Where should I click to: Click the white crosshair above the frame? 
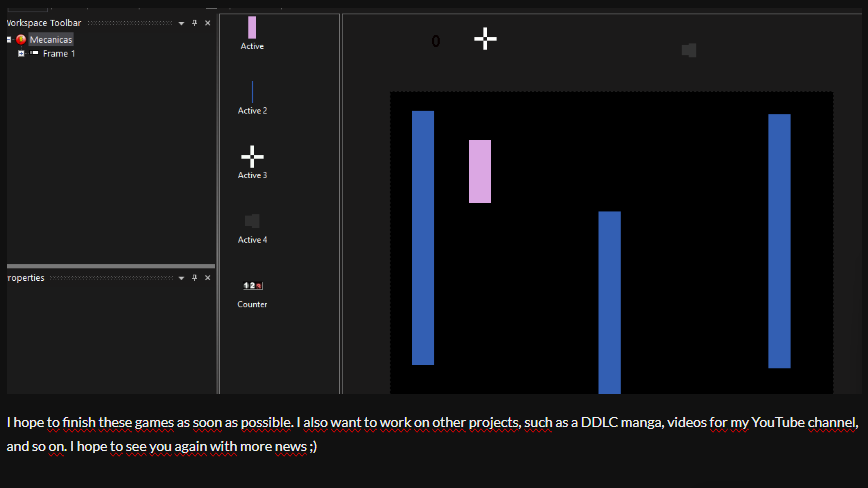pos(485,39)
